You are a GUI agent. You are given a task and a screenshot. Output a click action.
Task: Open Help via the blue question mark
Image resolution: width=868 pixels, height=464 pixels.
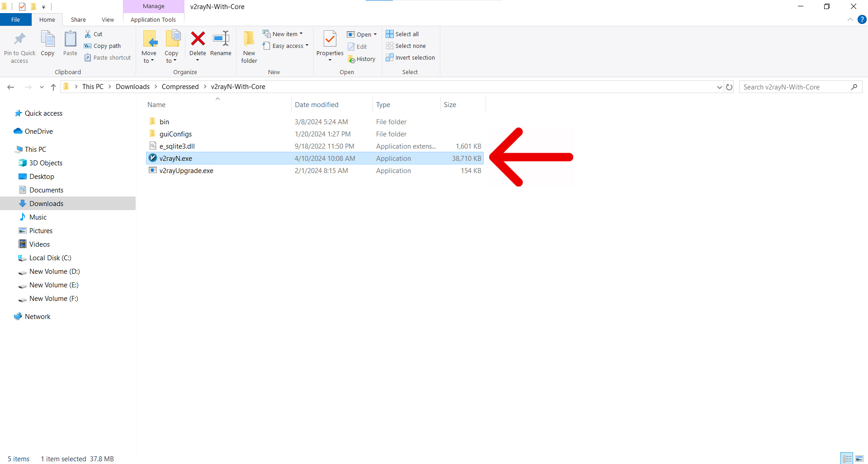[x=862, y=19]
